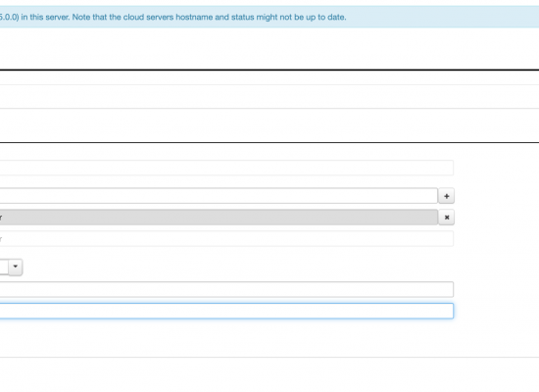The height and width of the screenshot is (392, 539).
Task: Click the faint placeholder field below grey entry
Action: [227, 239]
